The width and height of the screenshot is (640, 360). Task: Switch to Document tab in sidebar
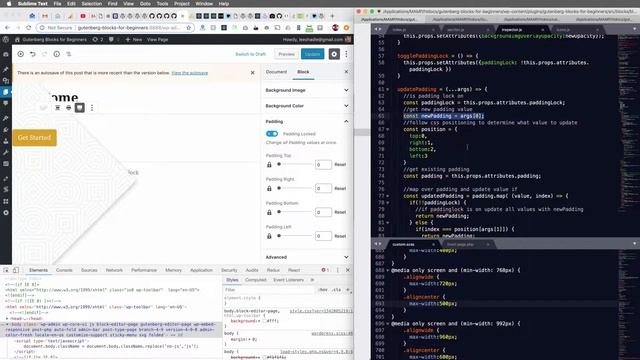tap(276, 72)
